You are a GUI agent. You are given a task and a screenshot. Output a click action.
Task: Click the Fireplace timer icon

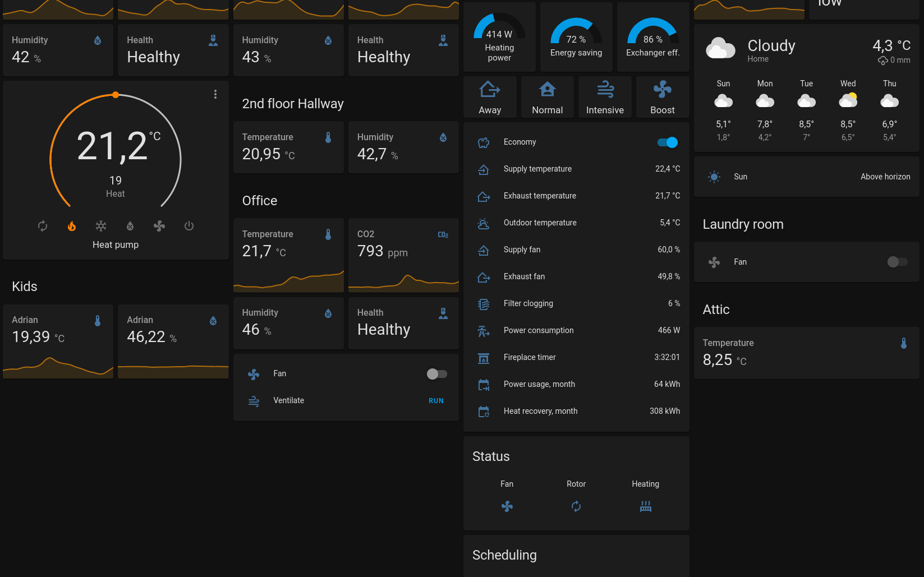[x=484, y=358]
